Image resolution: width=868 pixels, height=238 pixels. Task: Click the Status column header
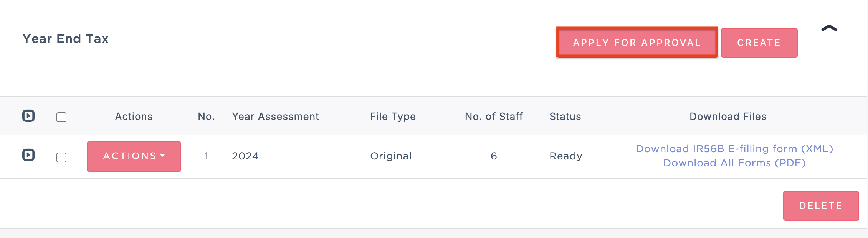565,117
